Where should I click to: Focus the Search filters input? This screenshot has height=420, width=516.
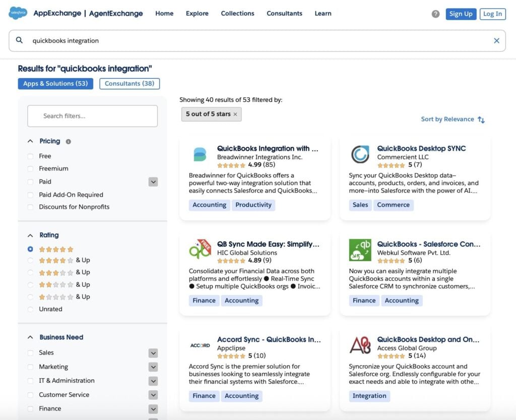pyautogui.click(x=93, y=116)
